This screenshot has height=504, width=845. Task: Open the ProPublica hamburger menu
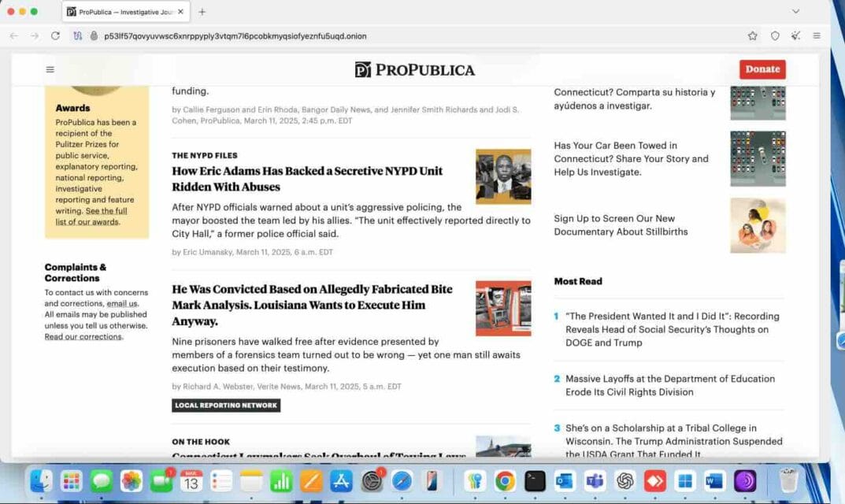click(50, 69)
